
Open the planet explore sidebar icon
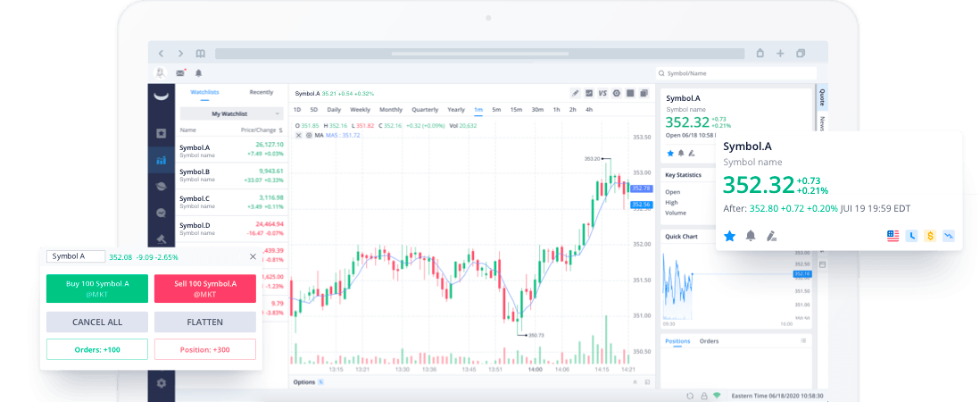162,187
